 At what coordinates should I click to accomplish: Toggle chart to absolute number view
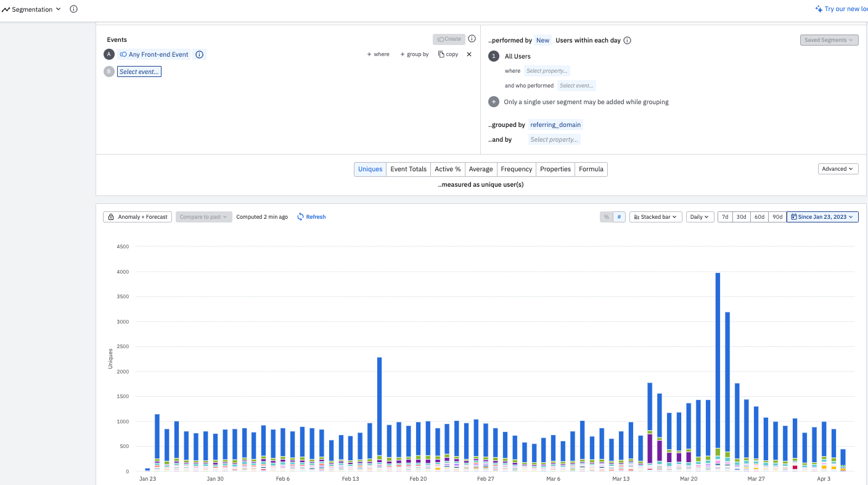point(620,217)
